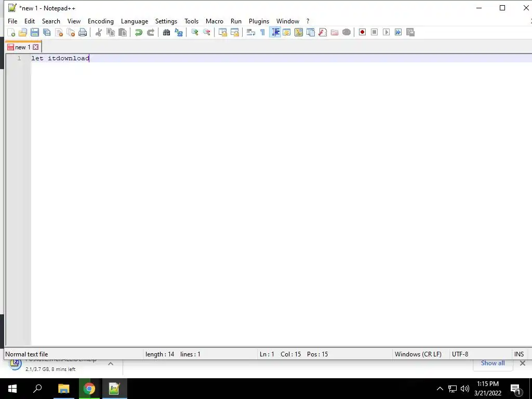
Task: Toggle Show All Characters pilcrow icon
Action: [x=262, y=32]
